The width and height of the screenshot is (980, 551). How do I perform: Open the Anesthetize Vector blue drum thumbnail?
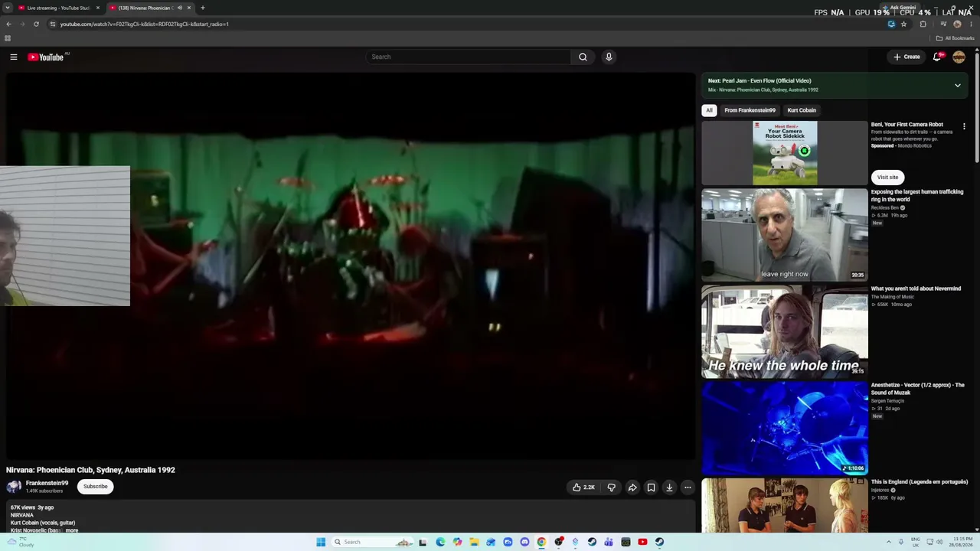pyautogui.click(x=785, y=429)
